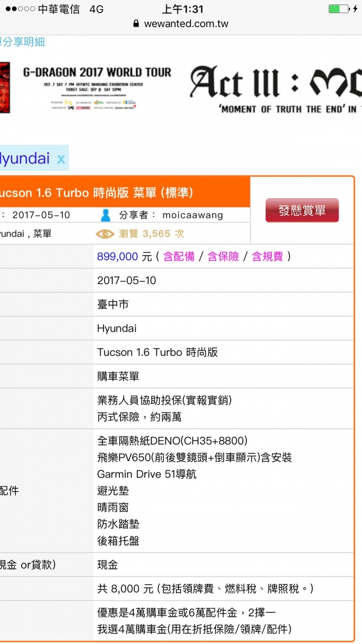Tap the lock icon in the address bar
Screen dimensions: 362x644
click(x=136, y=24)
